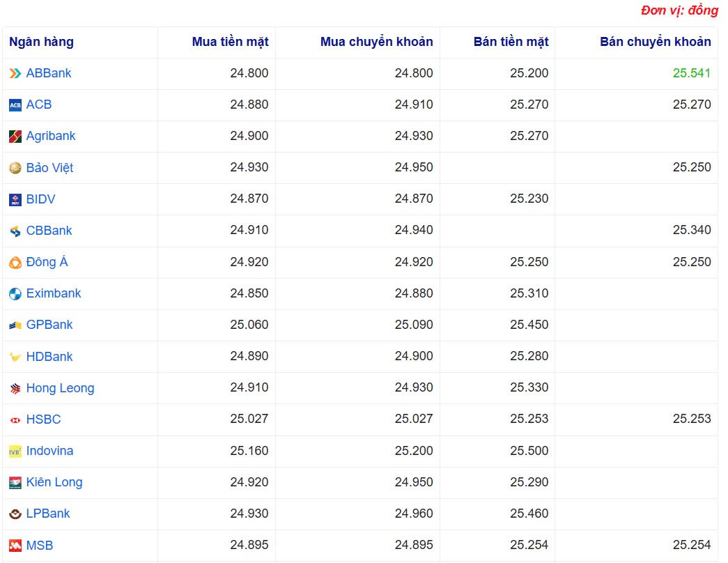Click the Eximbank logo icon

(15, 294)
